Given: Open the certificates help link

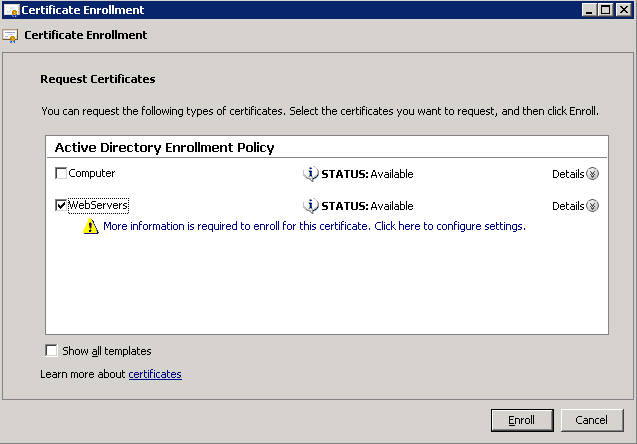Looking at the screenshot, I should [x=155, y=374].
